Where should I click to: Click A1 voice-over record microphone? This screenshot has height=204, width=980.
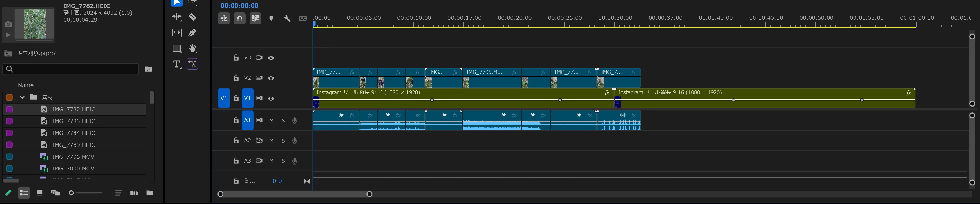[x=294, y=120]
